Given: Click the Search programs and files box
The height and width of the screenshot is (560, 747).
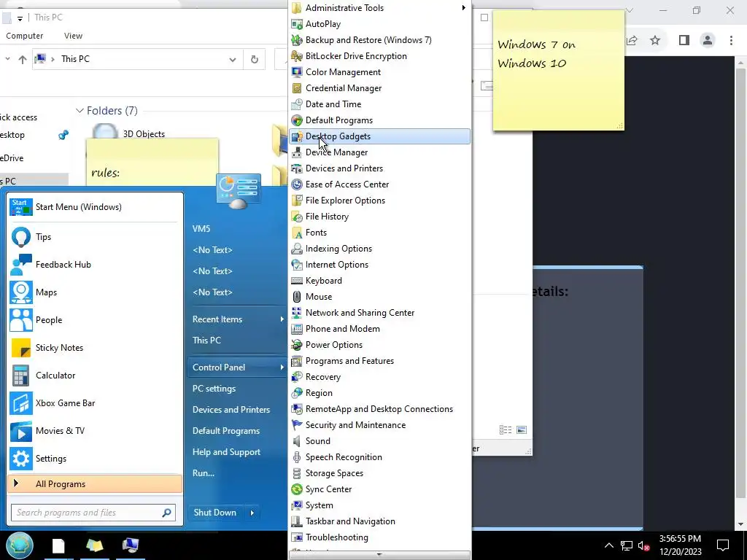Looking at the screenshot, I should 93,513.
